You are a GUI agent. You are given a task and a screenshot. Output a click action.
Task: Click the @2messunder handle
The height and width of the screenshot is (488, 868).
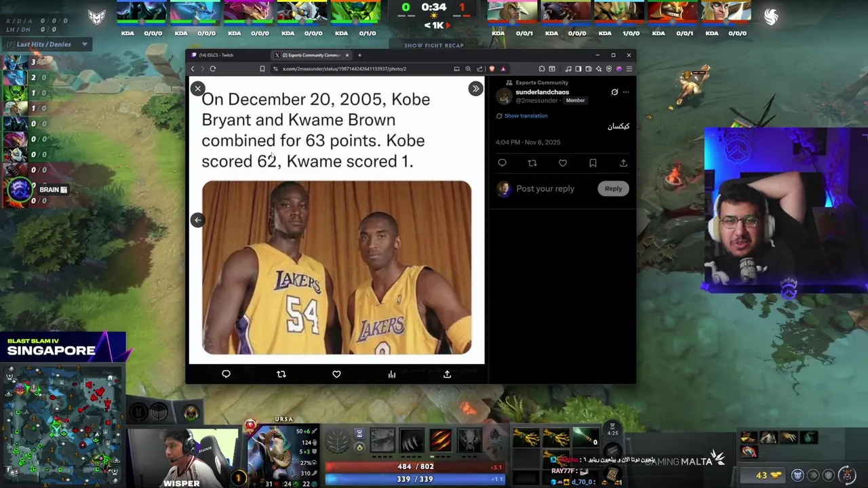point(536,101)
